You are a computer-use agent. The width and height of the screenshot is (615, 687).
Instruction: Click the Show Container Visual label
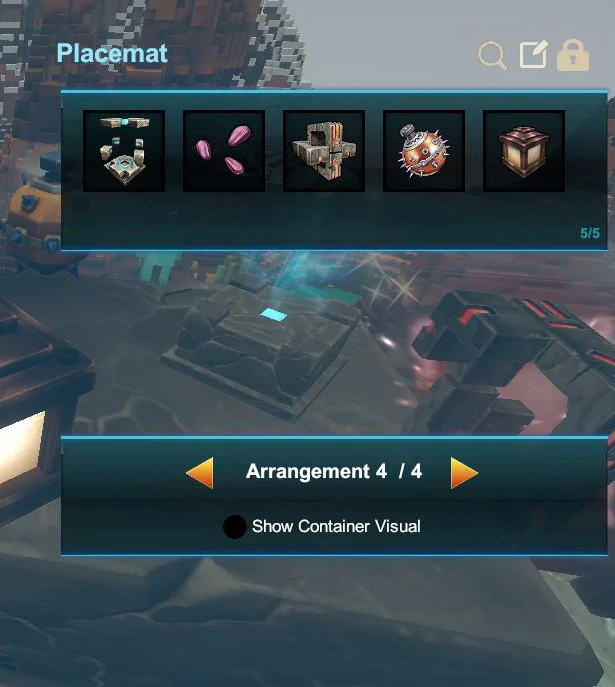tap(336, 526)
